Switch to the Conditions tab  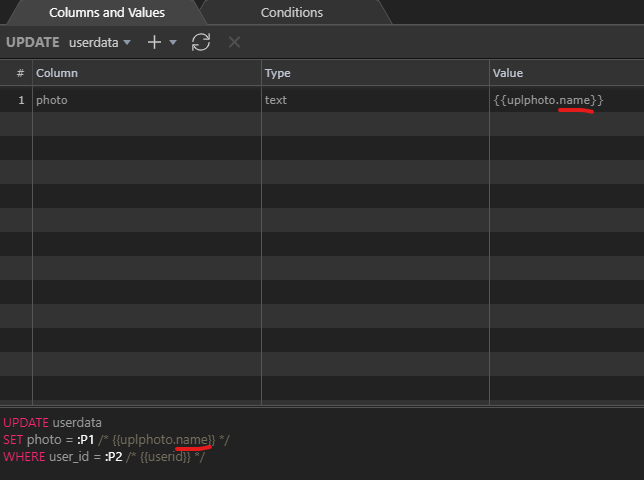tap(291, 13)
